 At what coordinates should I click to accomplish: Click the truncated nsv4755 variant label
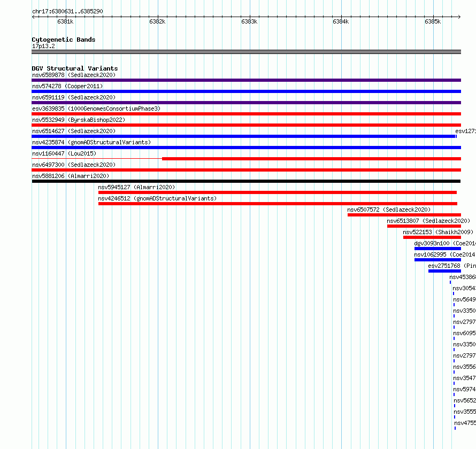(465, 423)
